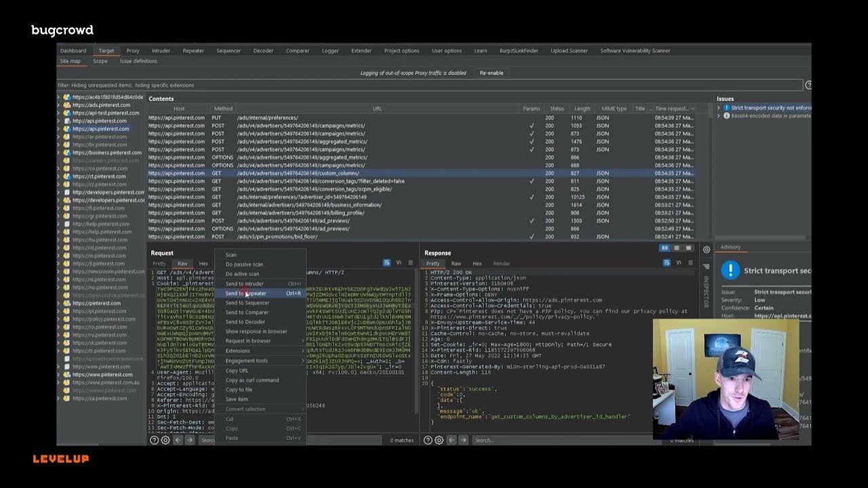Viewport: 868px width, 488px height.
Task: Open the Advisory tab
Action: tap(730, 247)
